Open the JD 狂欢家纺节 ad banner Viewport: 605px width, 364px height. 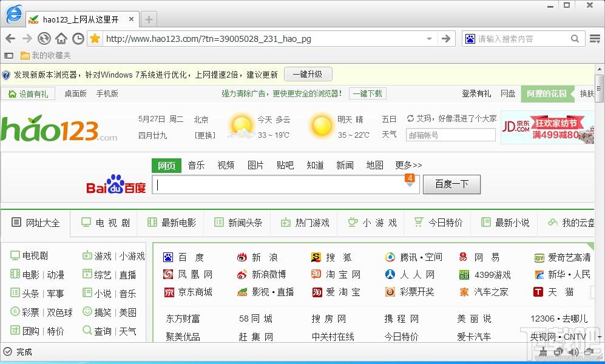pos(547,128)
